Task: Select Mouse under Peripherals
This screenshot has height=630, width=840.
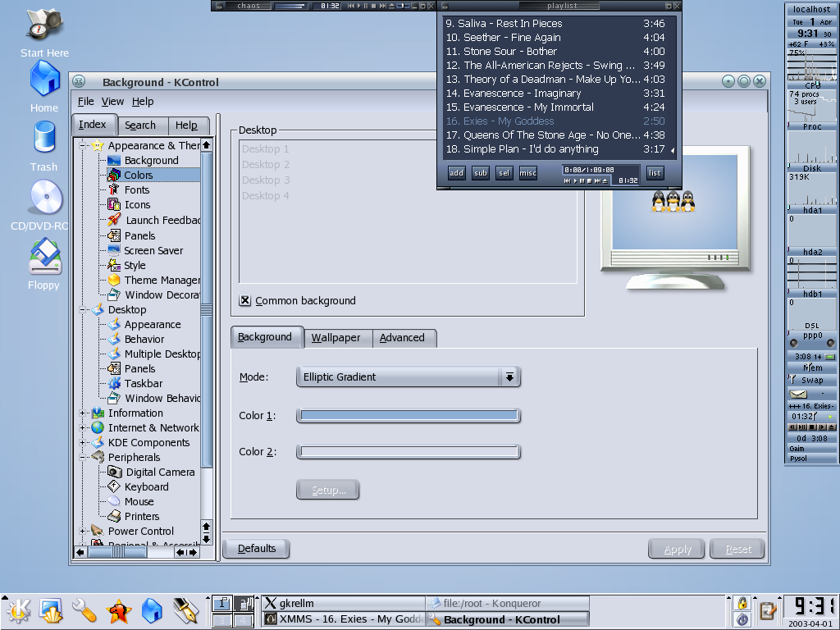Action: (x=139, y=501)
